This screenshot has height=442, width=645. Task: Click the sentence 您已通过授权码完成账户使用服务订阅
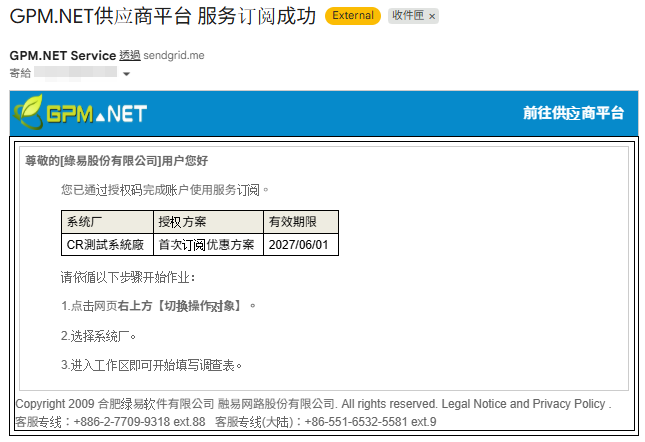tap(165, 190)
